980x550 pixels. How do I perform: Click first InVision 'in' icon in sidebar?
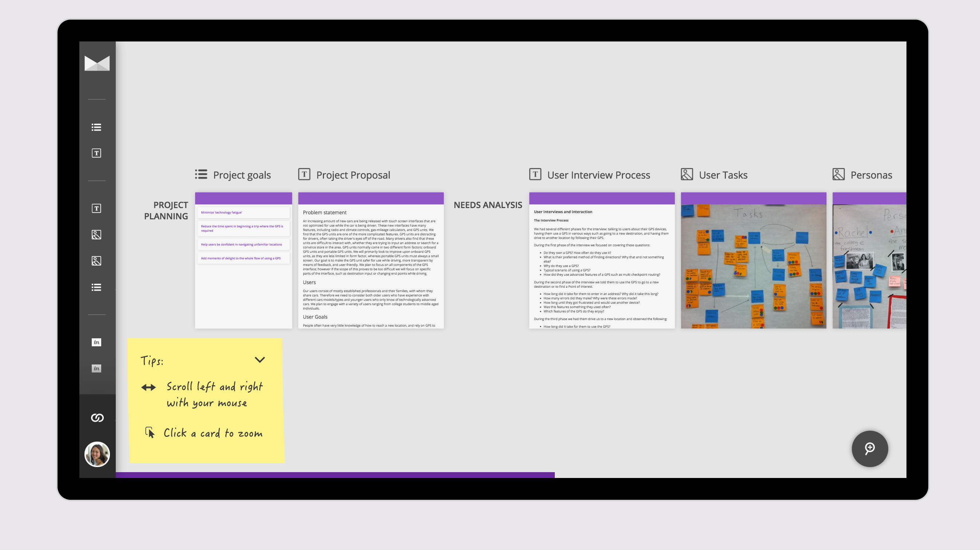(x=96, y=342)
